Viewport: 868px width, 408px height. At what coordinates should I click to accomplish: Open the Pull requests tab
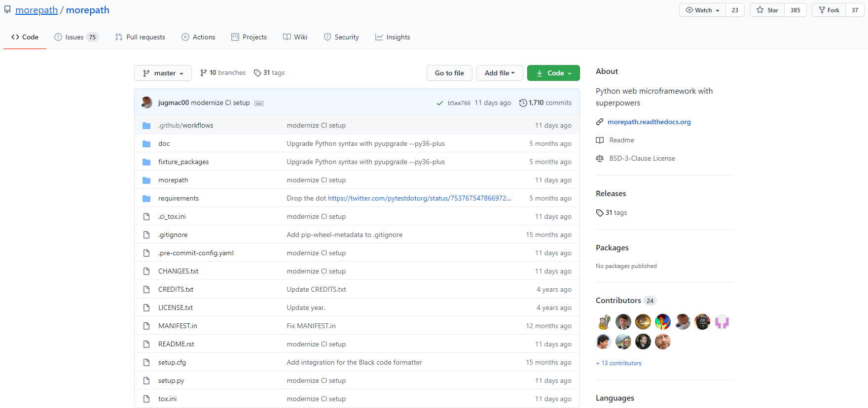[140, 37]
